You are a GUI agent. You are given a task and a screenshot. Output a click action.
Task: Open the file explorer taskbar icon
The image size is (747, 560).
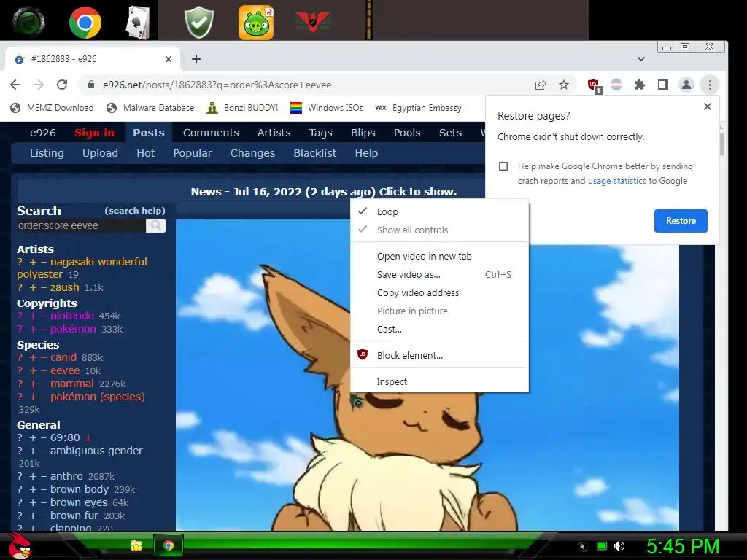136,545
